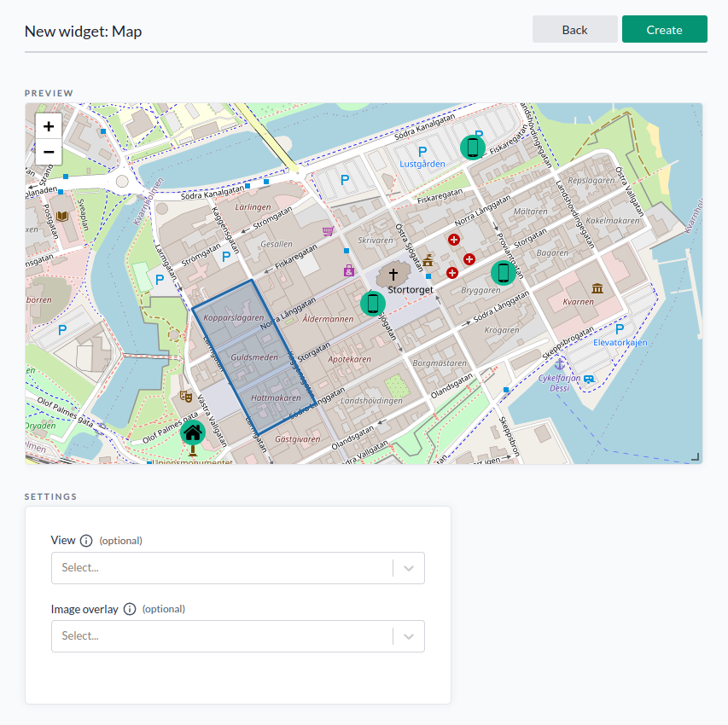Click the Skrivaren label on map

376,240
